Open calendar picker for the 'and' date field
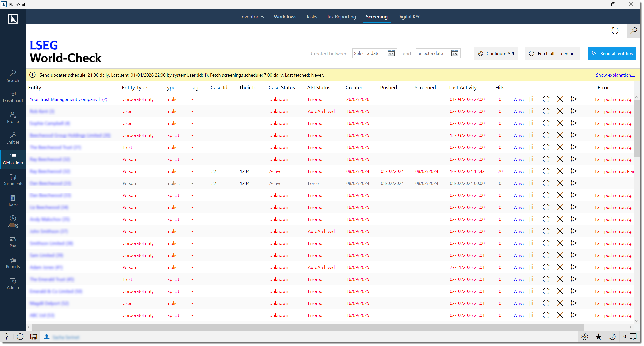644x346 pixels. (x=455, y=53)
